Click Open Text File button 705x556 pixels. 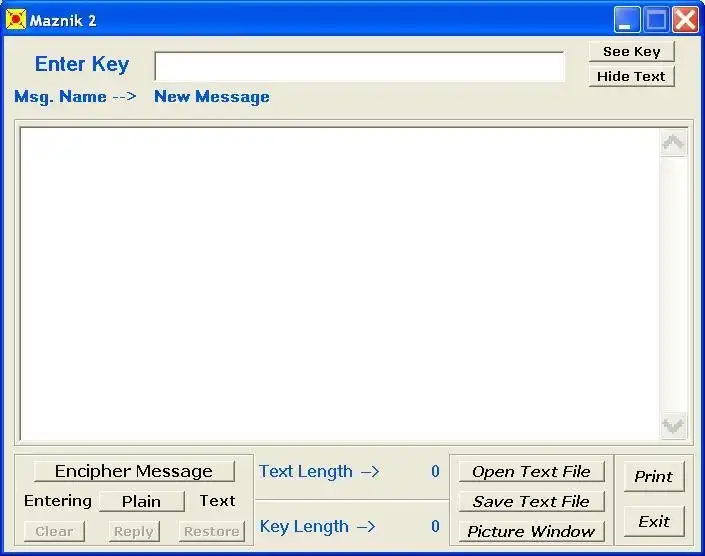coord(531,471)
